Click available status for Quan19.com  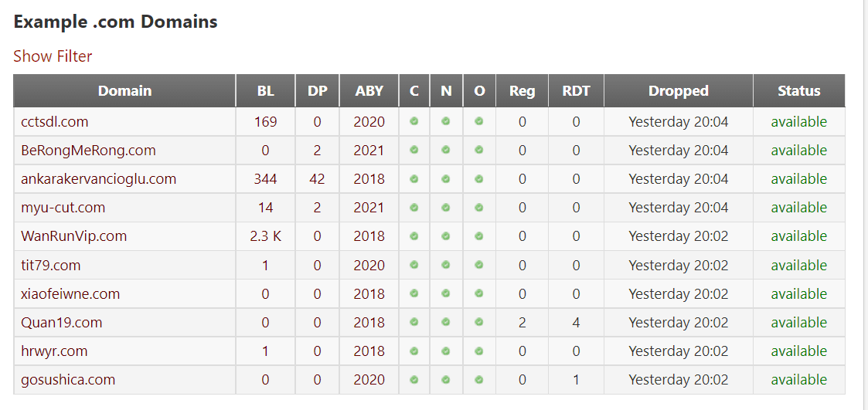coord(798,323)
